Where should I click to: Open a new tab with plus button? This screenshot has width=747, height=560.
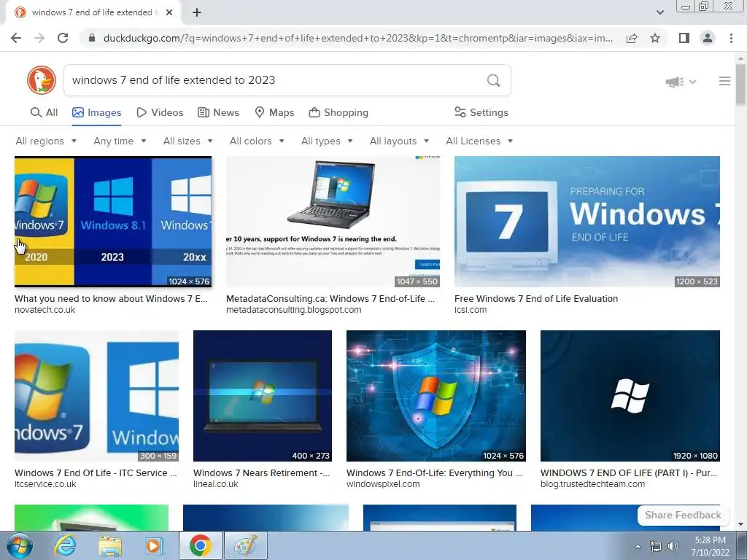coord(197,12)
